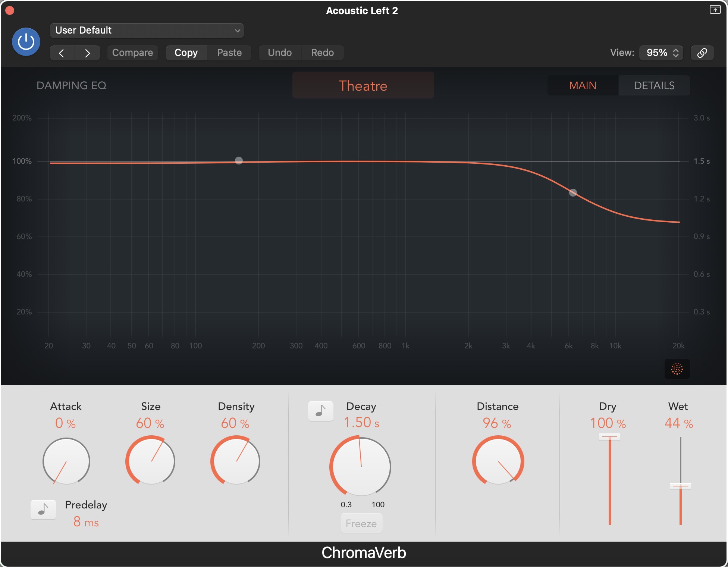
Task: Click the Dry fader handle
Action: coord(610,437)
